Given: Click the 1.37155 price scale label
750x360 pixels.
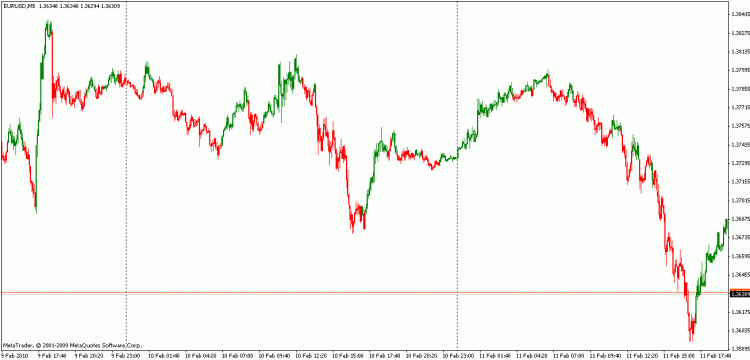Looking at the screenshot, I should (740, 182).
